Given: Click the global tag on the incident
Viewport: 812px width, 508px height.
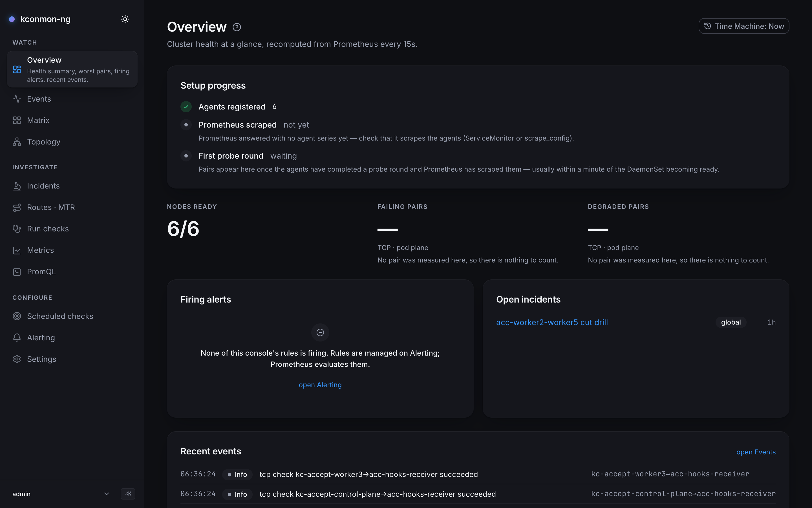Looking at the screenshot, I should tap(731, 322).
